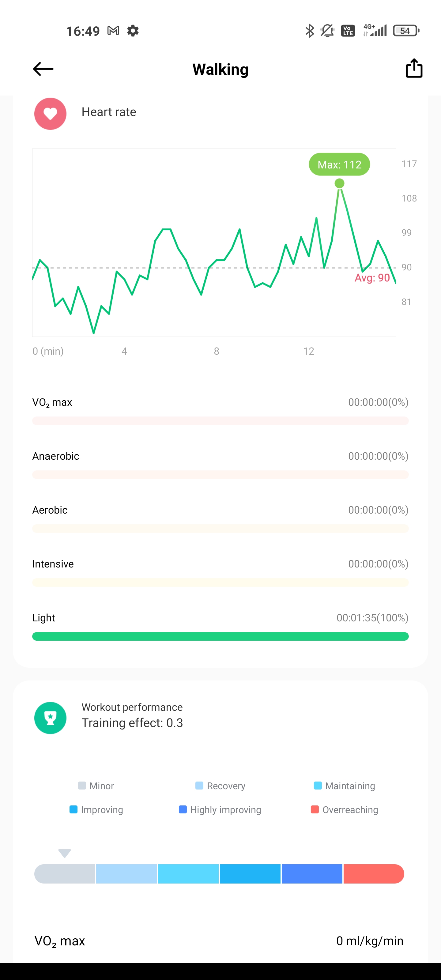Image resolution: width=441 pixels, height=980 pixels.
Task: Tap the Bluetooth status icon
Action: (x=310, y=30)
